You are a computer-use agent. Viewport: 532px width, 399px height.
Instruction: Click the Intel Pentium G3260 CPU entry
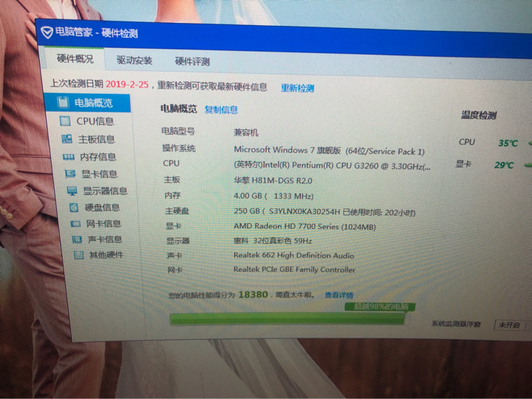point(332,166)
